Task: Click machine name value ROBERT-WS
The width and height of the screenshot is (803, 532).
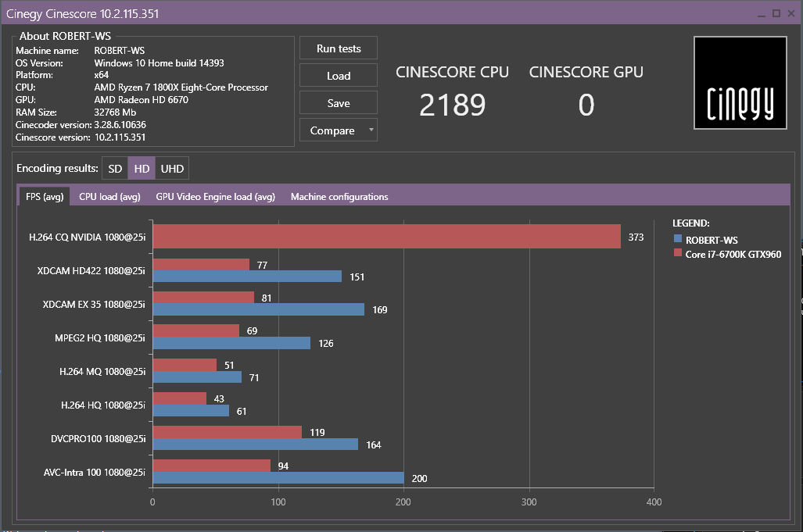Action: 120,51
